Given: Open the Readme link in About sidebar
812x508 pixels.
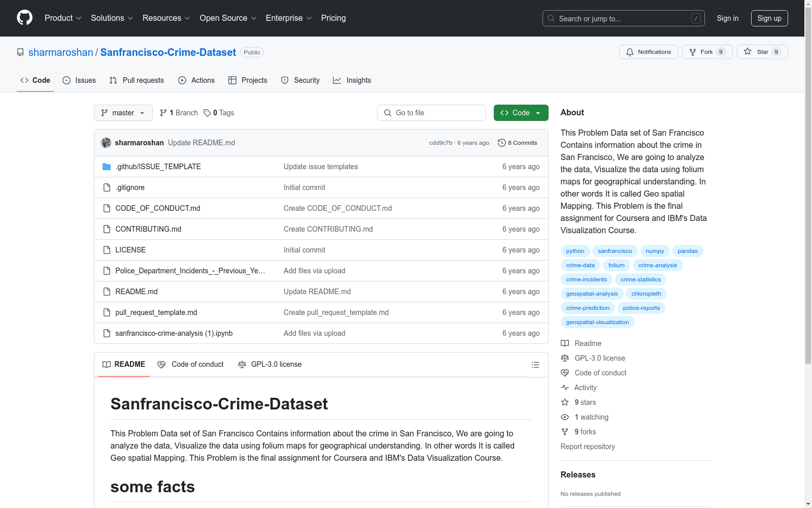Looking at the screenshot, I should click(581, 343).
